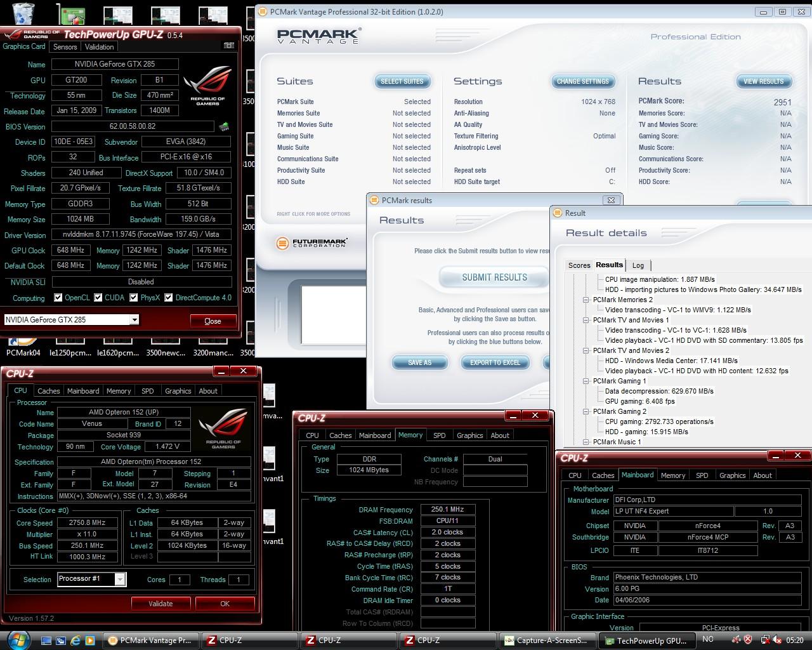Open the graphics card utility desktop icon

pos(70,14)
